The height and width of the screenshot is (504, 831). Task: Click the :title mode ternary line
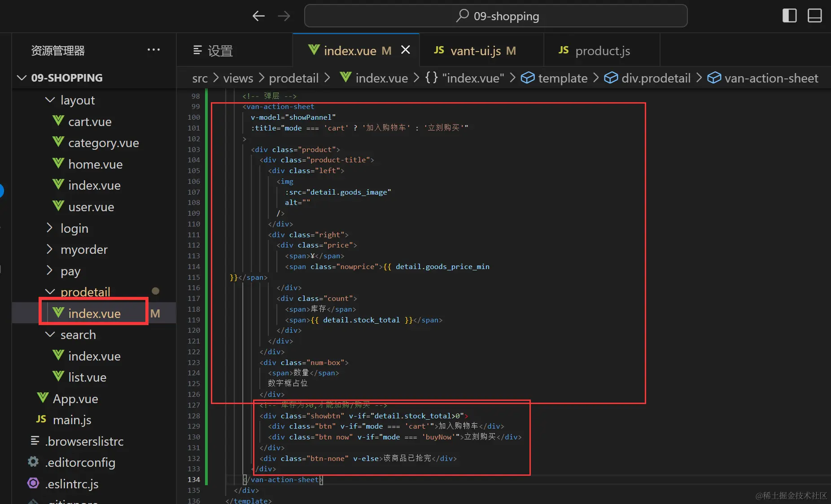click(x=359, y=128)
